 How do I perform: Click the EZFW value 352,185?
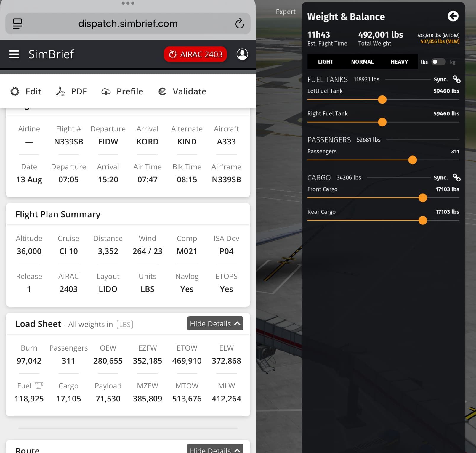pyautogui.click(x=148, y=361)
